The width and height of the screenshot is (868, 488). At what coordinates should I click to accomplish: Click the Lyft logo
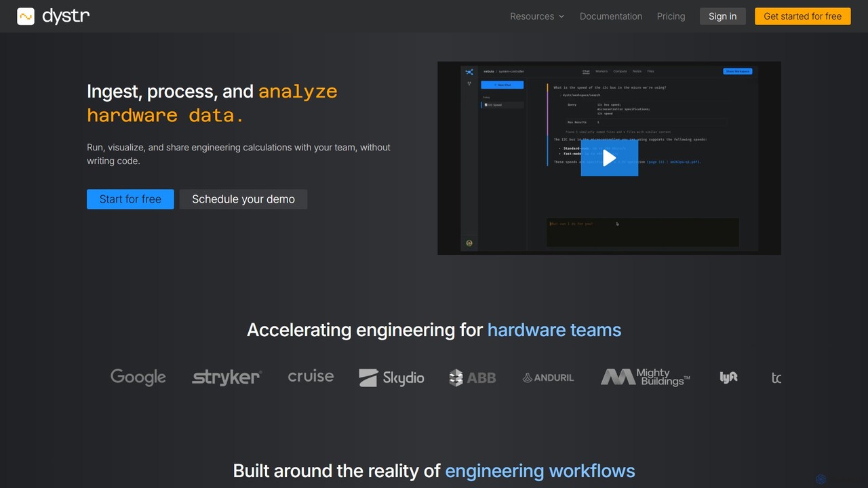728,378
